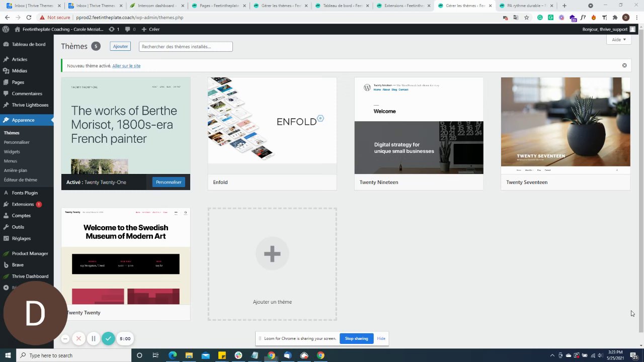Viewport: 644px width, 362px height.
Task: Click the browser address bar
Action: point(272,17)
